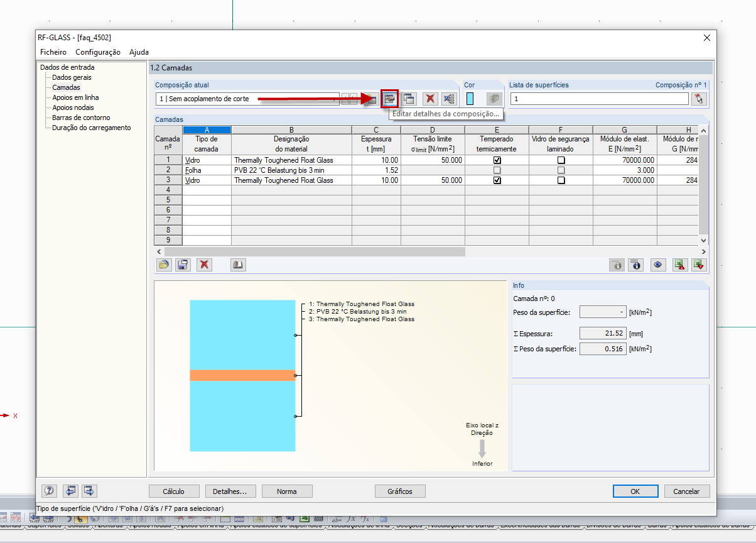
Task: Click the copy composition icon
Action: click(x=409, y=99)
